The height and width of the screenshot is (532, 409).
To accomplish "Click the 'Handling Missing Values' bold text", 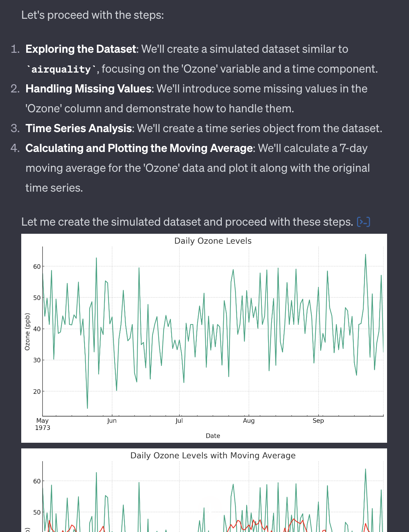I will click(88, 89).
